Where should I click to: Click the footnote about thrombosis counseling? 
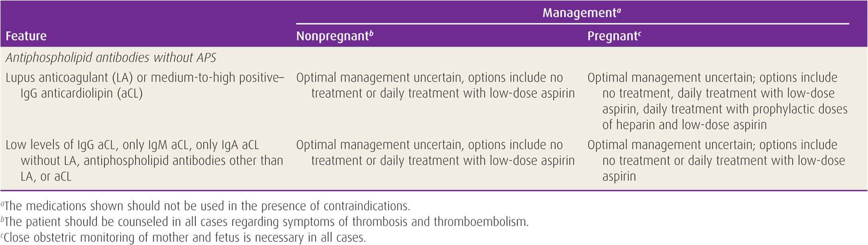tap(265, 222)
